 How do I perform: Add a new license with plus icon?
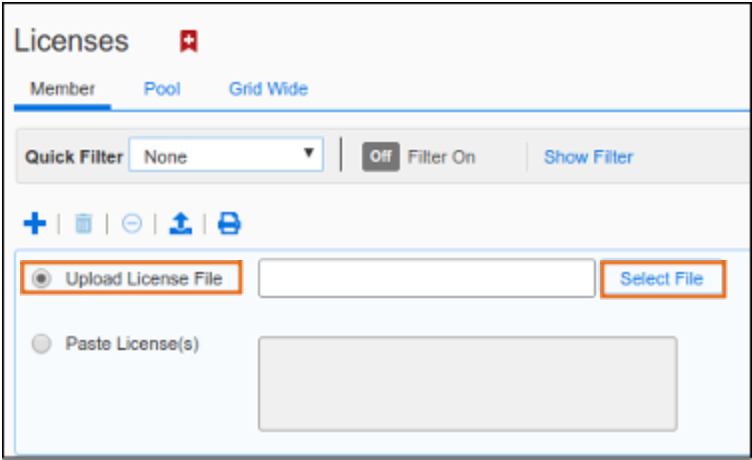pyautogui.click(x=35, y=224)
